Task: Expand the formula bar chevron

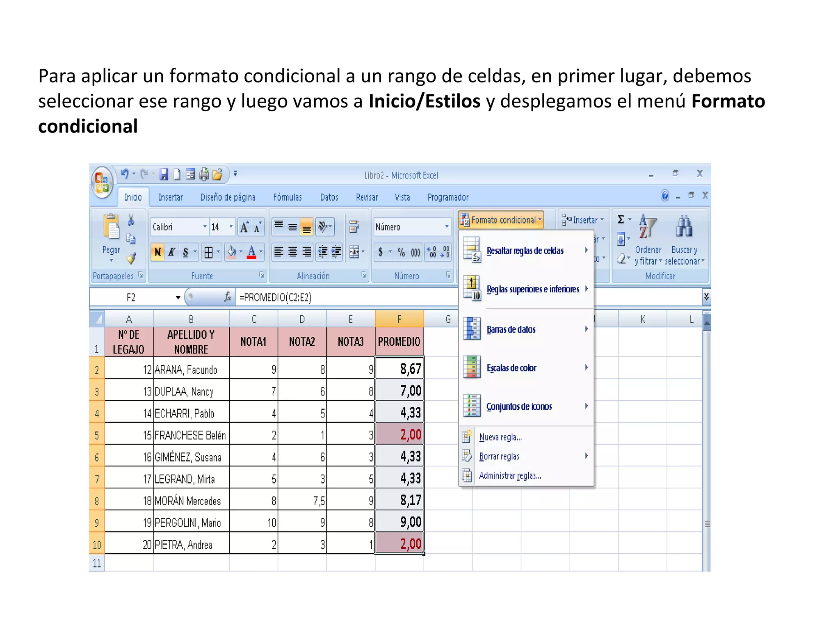Action: coord(706,297)
